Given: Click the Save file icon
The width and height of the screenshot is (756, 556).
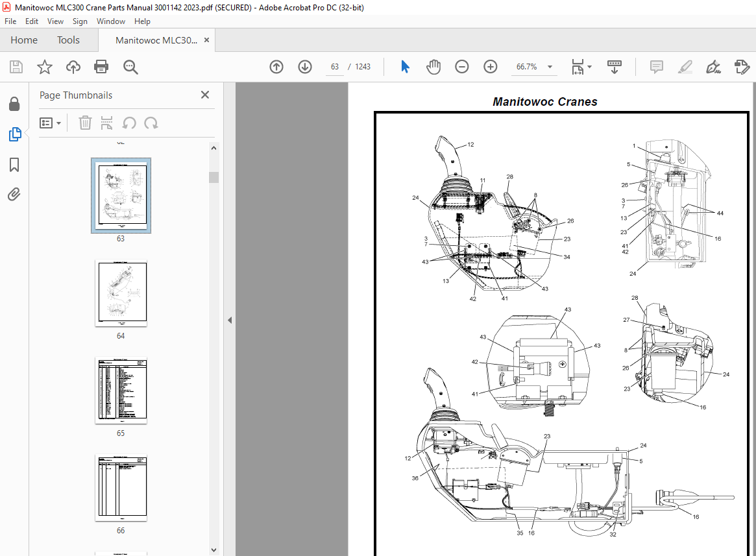Looking at the screenshot, I should click(x=16, y=67).
